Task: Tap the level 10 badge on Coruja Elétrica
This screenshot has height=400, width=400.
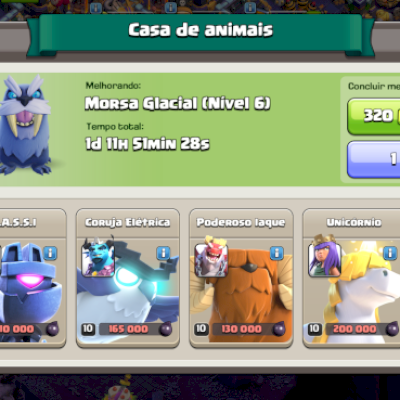Action: click(x=88, y=329)
